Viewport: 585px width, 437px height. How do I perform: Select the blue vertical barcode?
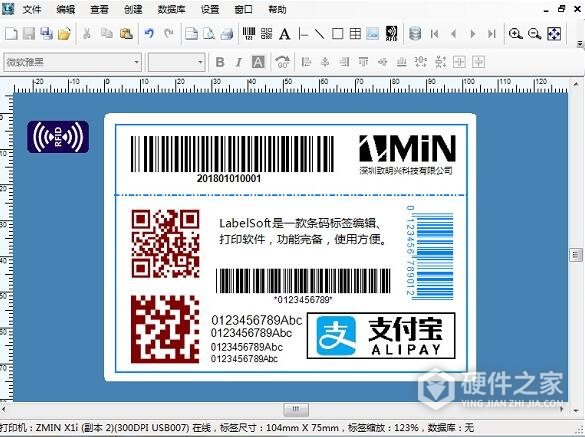[430, 252]
